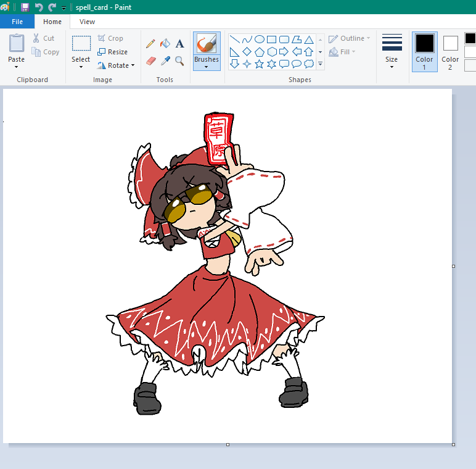The width and height of the screenshot is (476, 469).
Task: Switch to the View ribbon tab
Action: [x=87, y=22]
